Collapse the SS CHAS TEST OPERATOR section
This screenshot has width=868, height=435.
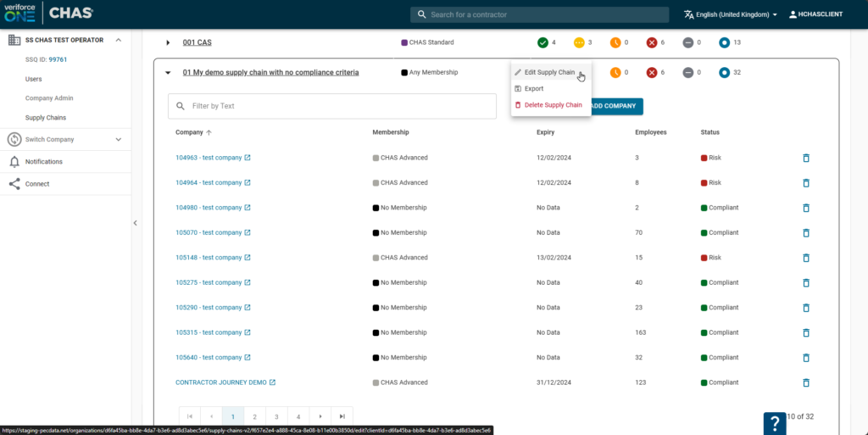click(119, 40)
